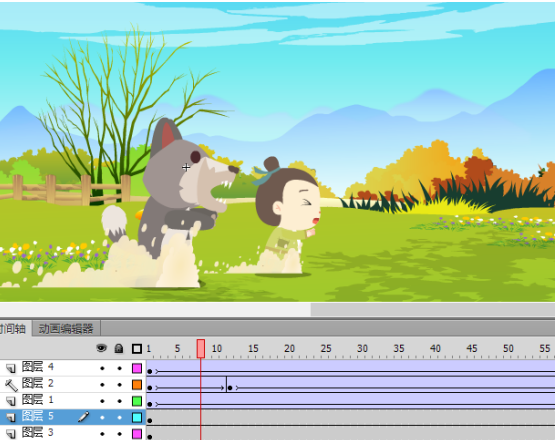Click the layer icon beside 图层 3
Screen dimensions: 558x440
point(11,433)
